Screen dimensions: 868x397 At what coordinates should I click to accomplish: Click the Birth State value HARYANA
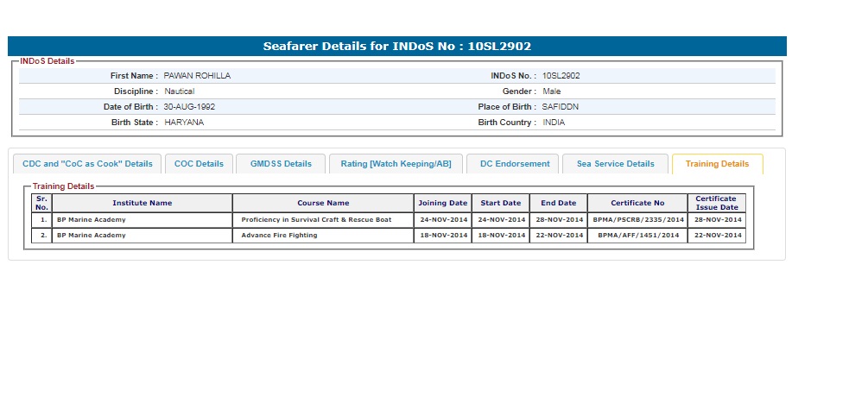[184, 123]
